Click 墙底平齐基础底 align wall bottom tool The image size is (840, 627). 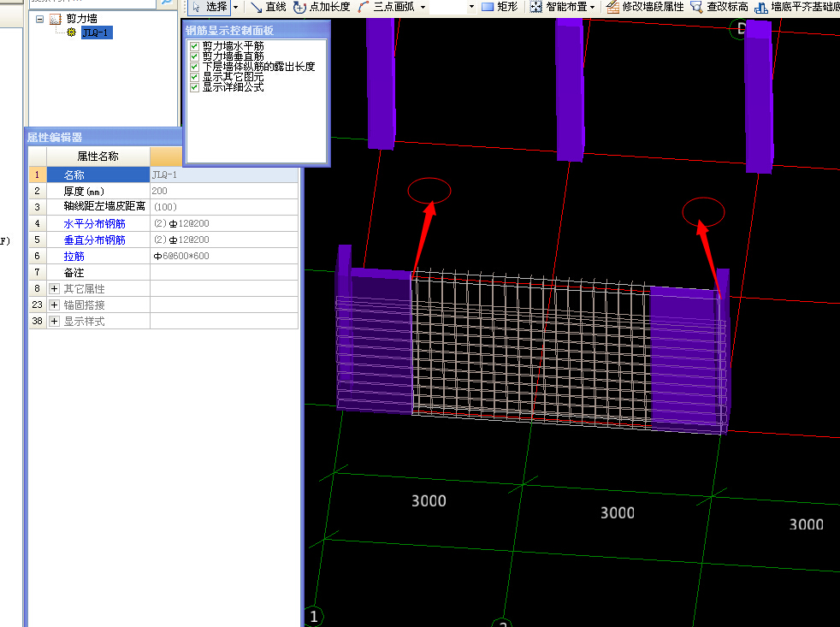tap(797, 7)
